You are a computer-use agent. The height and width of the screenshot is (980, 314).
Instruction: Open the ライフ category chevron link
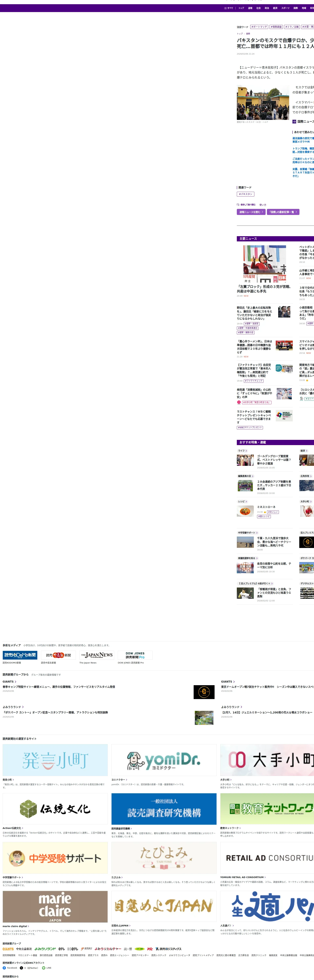click(242, 451)
